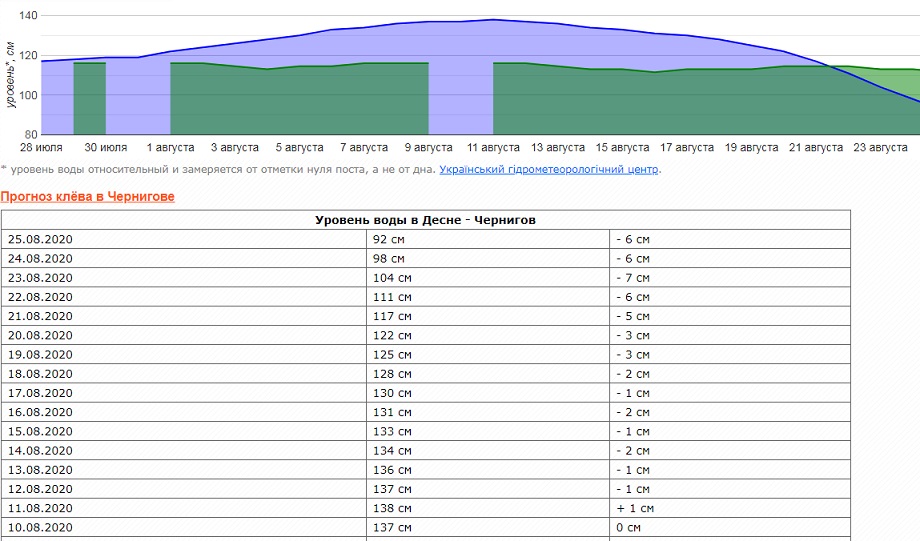Viewport: 920px width, 541px height.
Task: Select the 25.08.2020 date cell
Action: click(x=40, y=239)
